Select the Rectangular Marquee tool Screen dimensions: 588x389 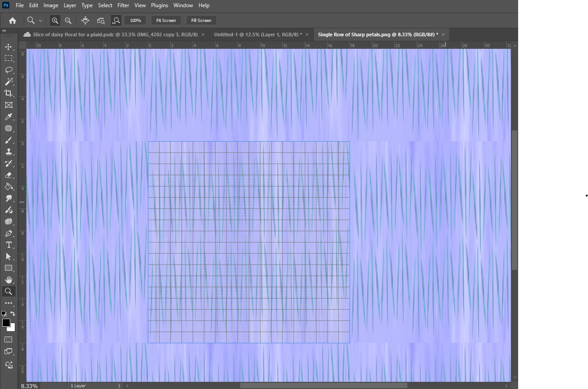point(9,58)
